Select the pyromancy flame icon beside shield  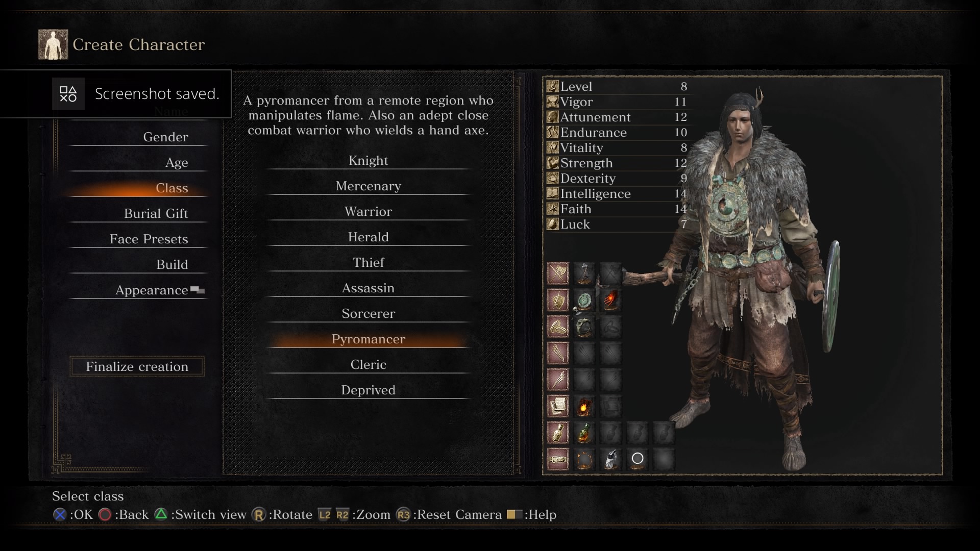(611, 300)
